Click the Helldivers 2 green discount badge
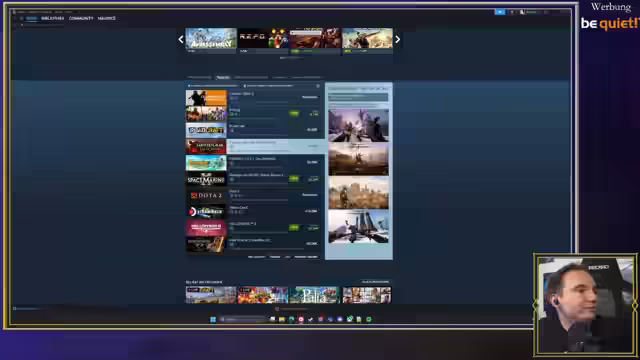Image resolution: width=640 pixels, height=360 pixels. (x=294, y=227)
